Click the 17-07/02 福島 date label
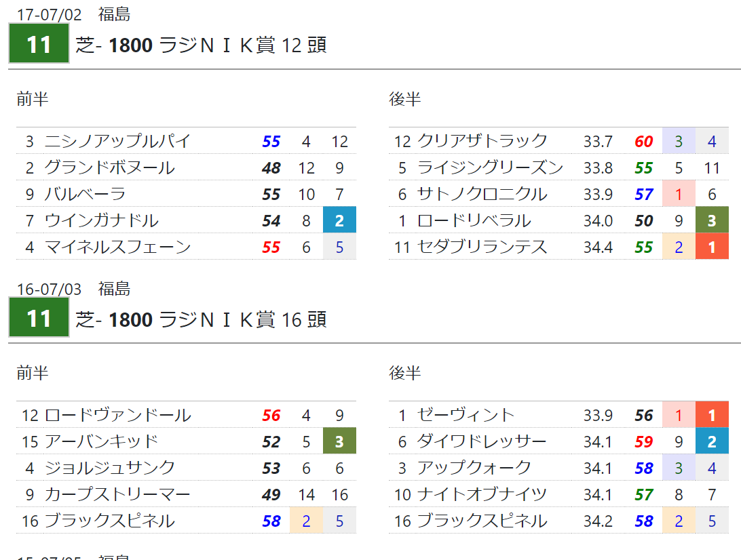741x560 pixels. point(73,14)
